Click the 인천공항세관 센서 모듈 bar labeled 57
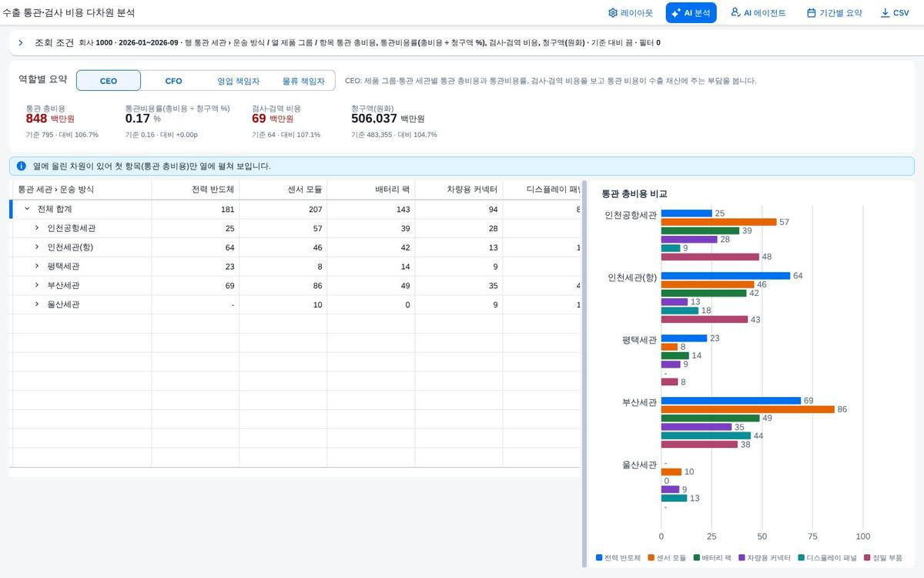Screen dimensions: 924x578 (718, 222)
